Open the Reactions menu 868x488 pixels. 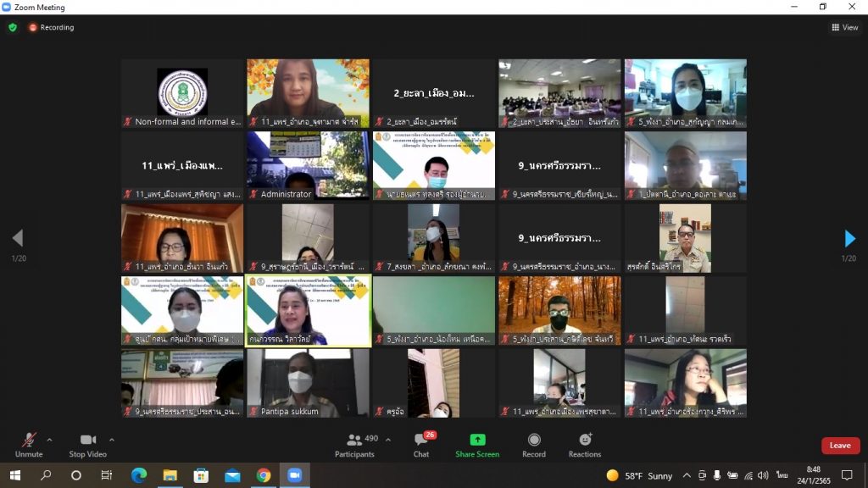[585, 445]
